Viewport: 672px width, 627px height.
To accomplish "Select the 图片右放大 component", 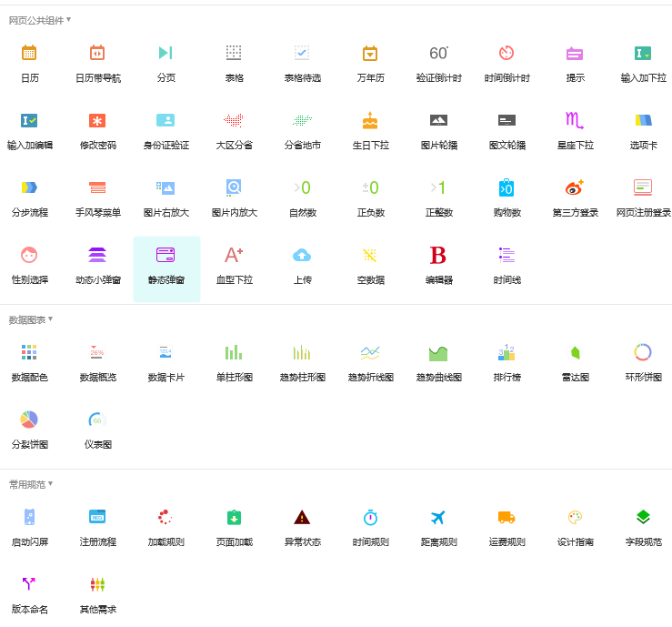I will (165, 187).
